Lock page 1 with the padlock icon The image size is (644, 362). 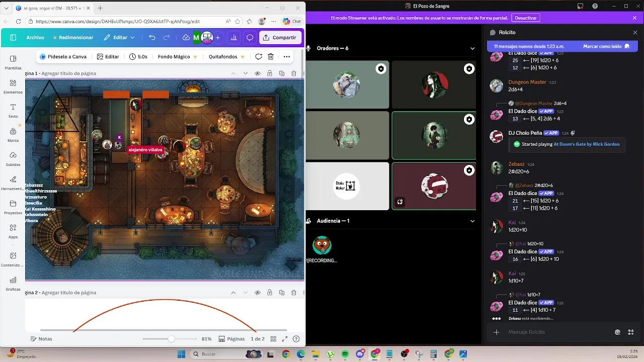(x=270, y=73)
